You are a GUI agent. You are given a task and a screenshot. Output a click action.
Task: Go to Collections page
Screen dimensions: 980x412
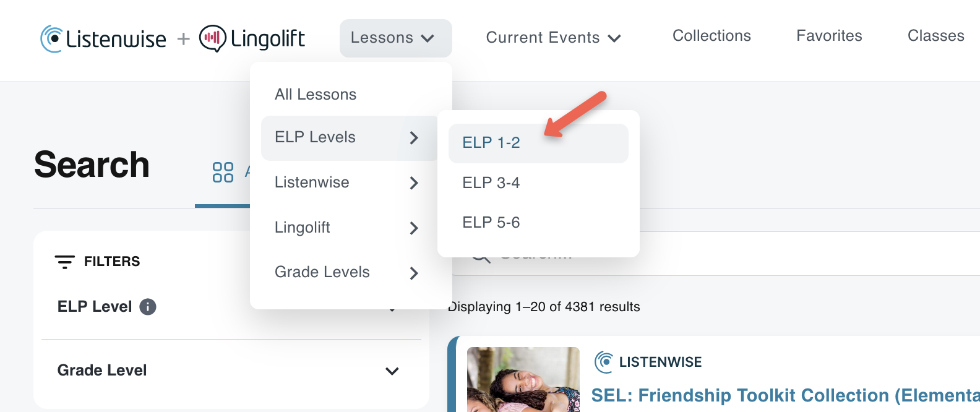(711, 36)
